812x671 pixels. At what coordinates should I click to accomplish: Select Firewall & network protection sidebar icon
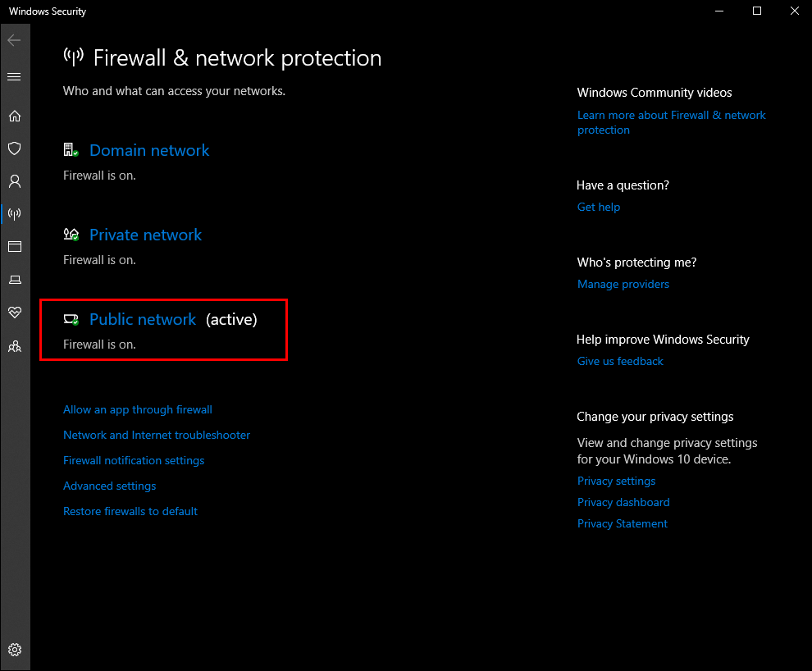14,214
